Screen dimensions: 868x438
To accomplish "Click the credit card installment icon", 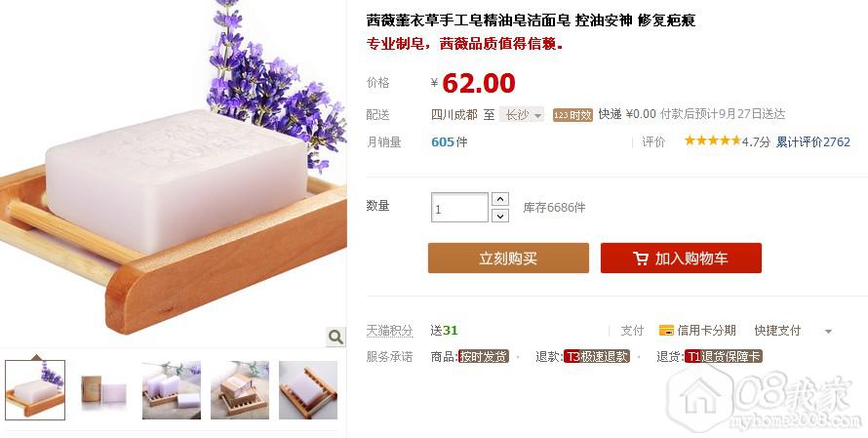I will pyautogui.click(x=666, y=331).
